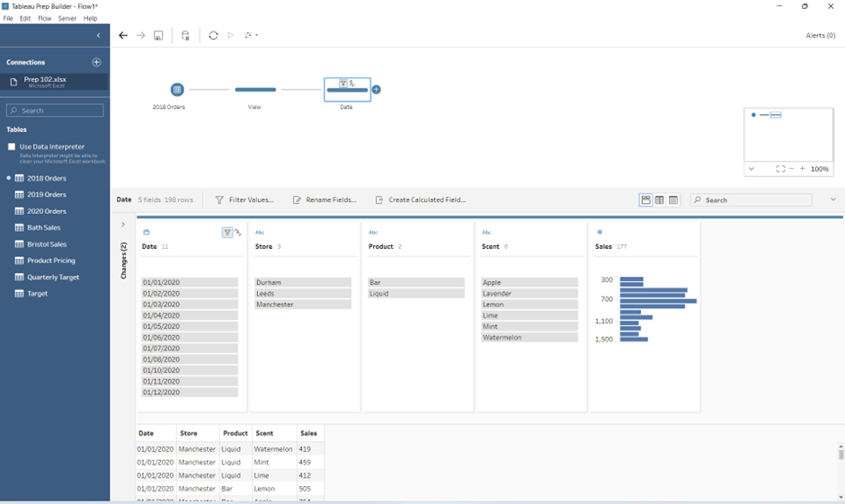Screen dimensions: 845x504
Task: Collapse the profile pane with chevron
Action: (833, 199)
